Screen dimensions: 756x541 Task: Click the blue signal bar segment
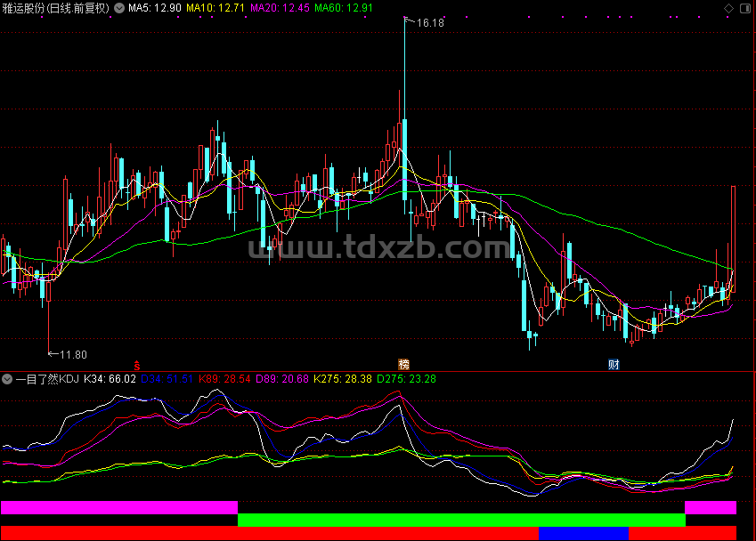pyautogui.click(x=583, y=533)
